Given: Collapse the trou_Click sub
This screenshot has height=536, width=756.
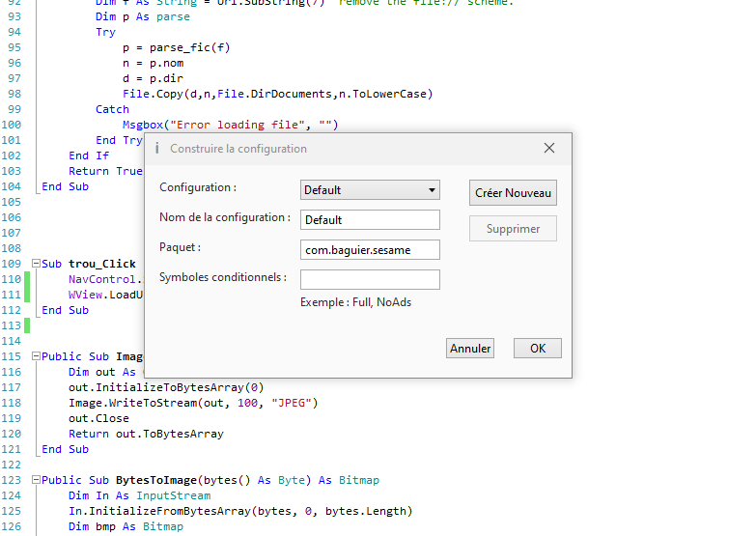Looking at the screenshot, I should (36, 264).
